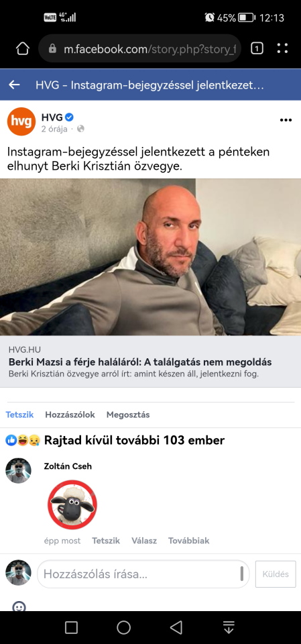Viewport: 301px width, 644px height.
Task: Tap the Android recent apps square button
Action: (72, 627)
